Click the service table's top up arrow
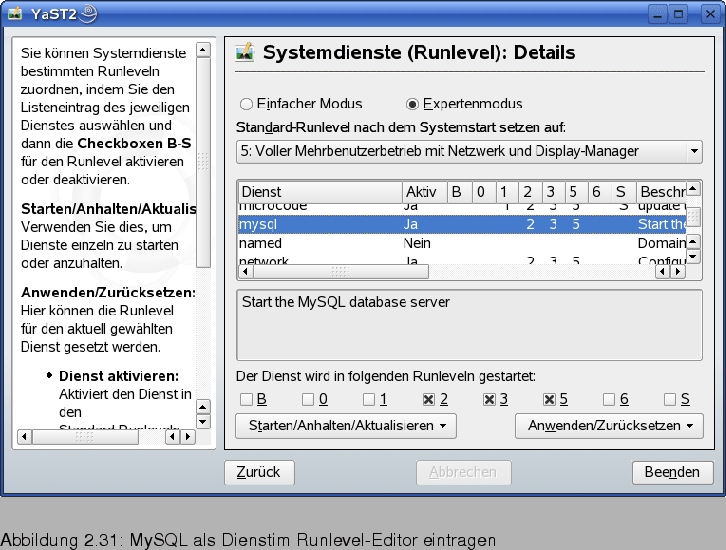 click(x=693, y=189)
